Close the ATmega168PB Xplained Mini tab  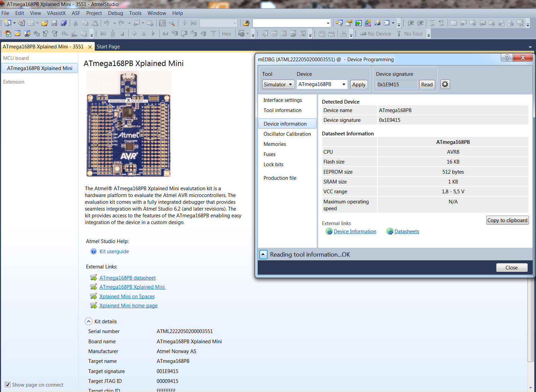tap(90, 47)
